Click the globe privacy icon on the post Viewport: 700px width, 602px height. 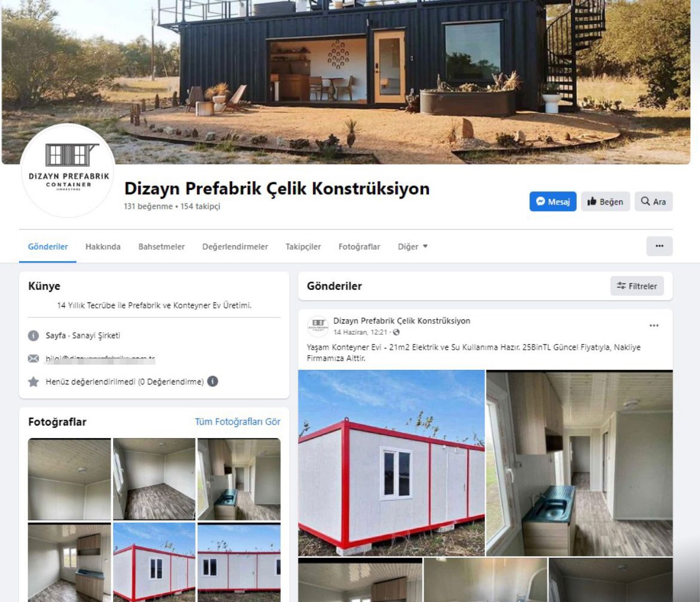396,332
